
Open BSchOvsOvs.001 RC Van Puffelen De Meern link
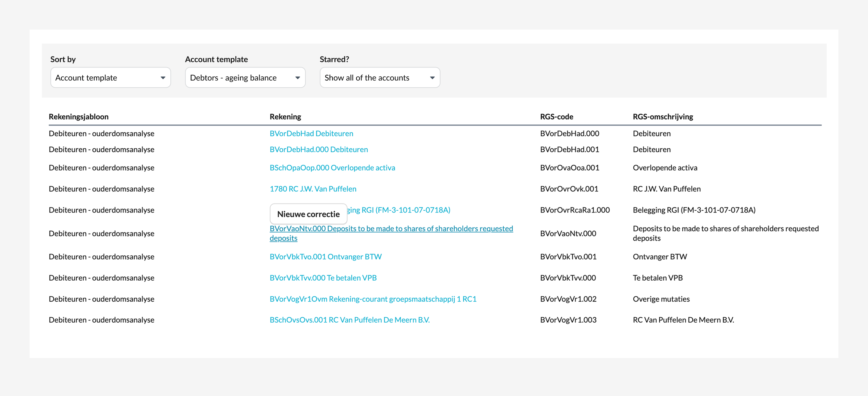350,320
